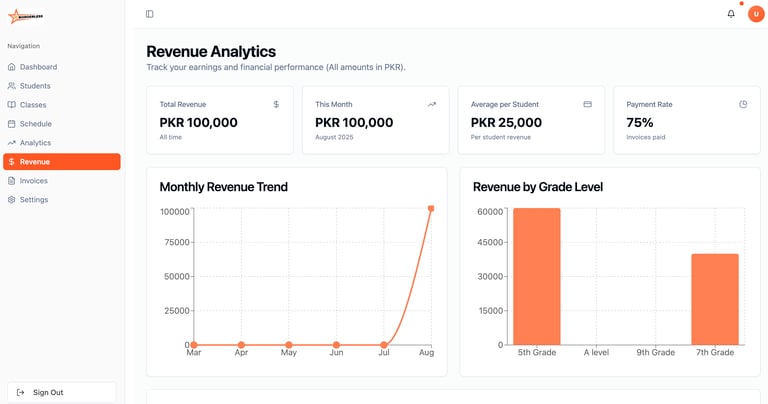Open the orange user avatar menu

pos(756,14)
